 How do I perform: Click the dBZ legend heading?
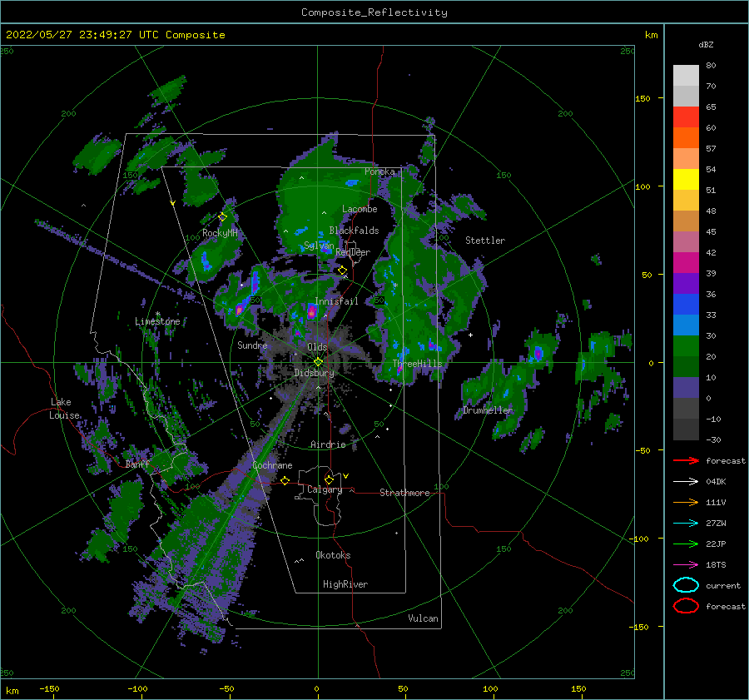tap(706, 44)
